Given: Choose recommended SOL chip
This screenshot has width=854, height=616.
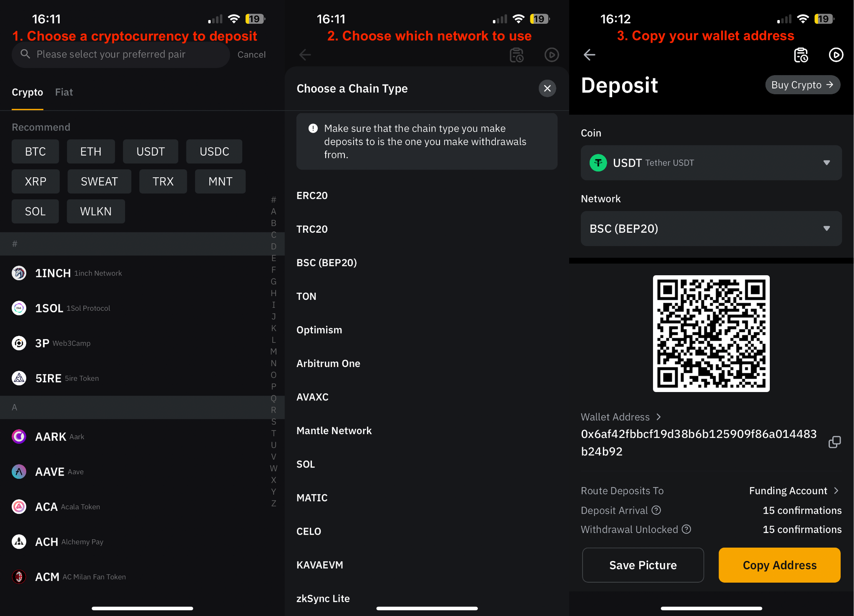Looking at the screenshot, I should pos(35,211).
